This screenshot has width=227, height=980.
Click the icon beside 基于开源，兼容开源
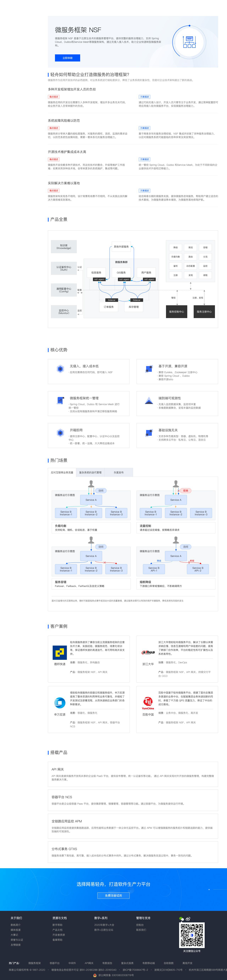(x=149, y=369)
